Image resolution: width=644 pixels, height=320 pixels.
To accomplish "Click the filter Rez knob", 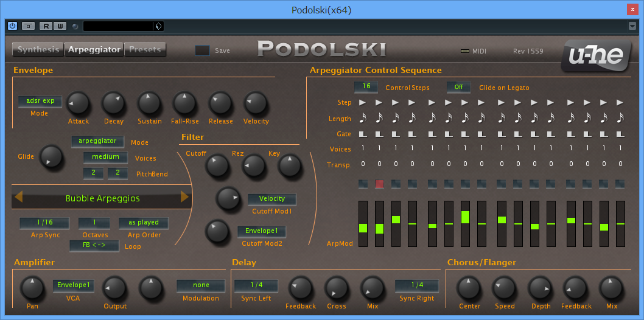I will [x=253, y=166].
